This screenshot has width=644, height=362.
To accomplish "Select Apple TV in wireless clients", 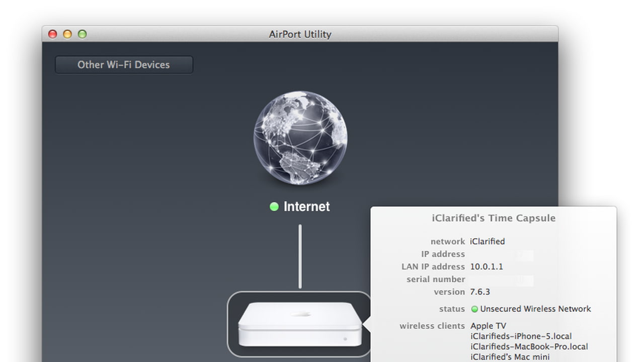I will (488, 325).
